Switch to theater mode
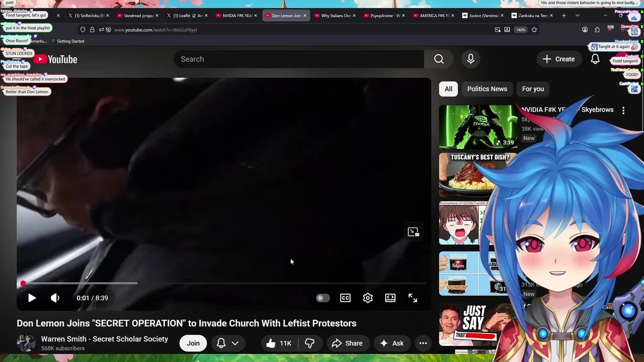644x362 pixels. (390, 298)
